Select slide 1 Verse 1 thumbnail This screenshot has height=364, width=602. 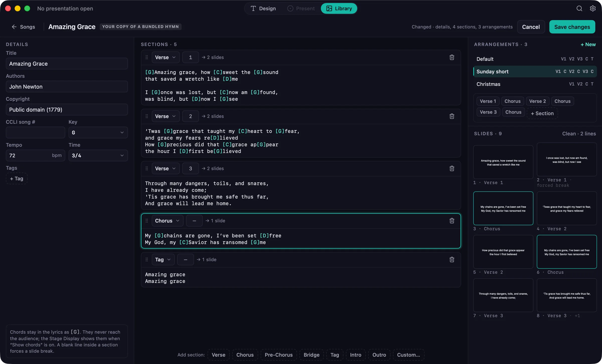pyautogui.click(x=503, y=162)
